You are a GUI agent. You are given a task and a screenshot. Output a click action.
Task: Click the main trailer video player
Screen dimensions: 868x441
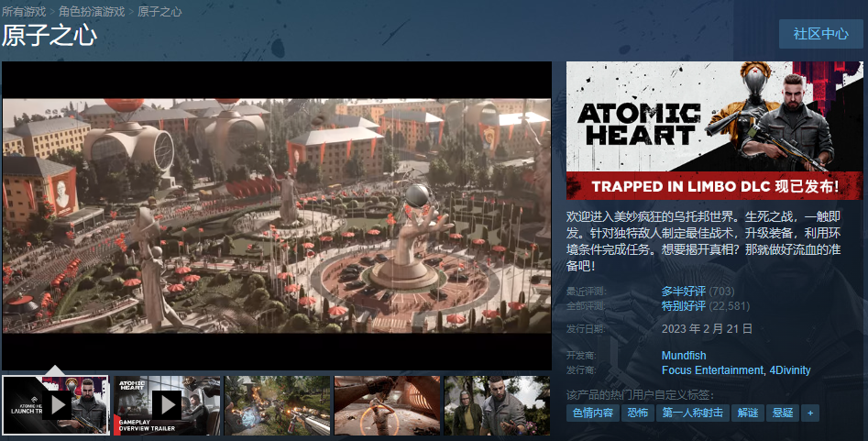(x=277, y=215)
